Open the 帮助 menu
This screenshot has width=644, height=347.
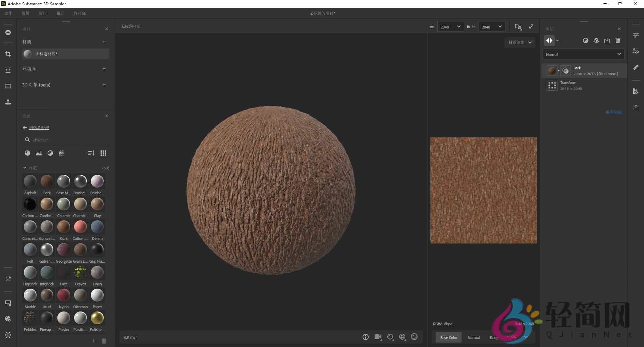coord(60,13)
